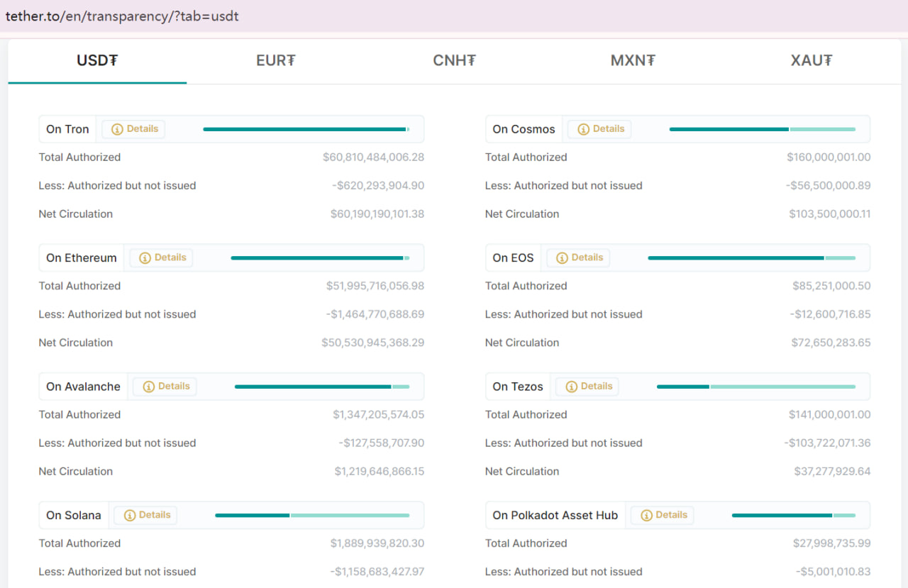Screen dimensions: 908x588
Task: Select Tezos total authorized $141,000,001.00
Action: tap(830, 415)
